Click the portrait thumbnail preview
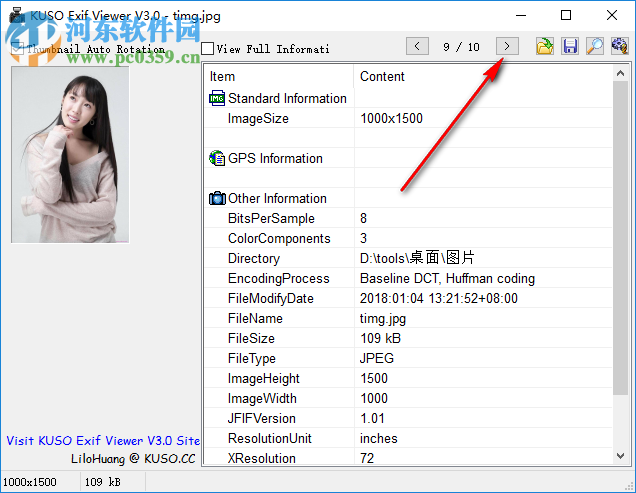636x493 pixels. click(x=70, y=155)
